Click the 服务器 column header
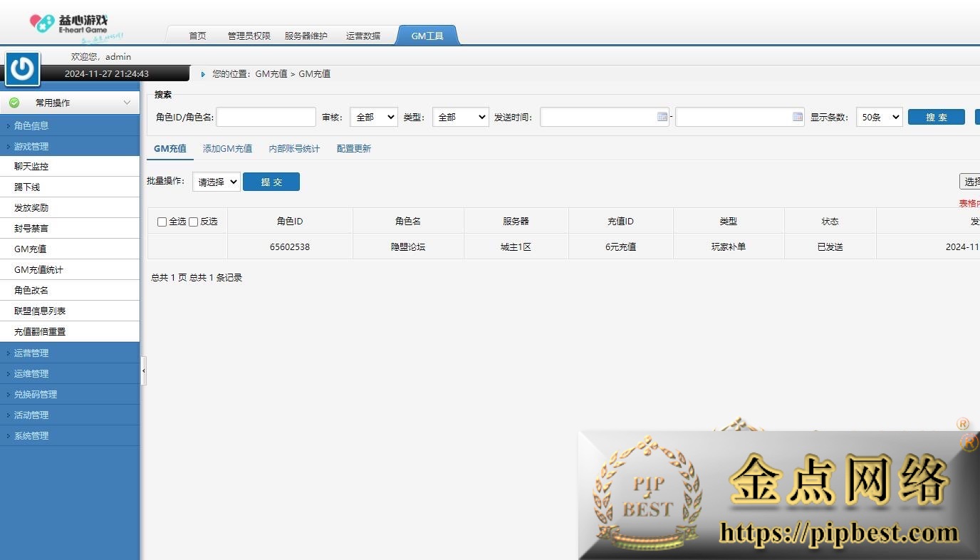 516,221
